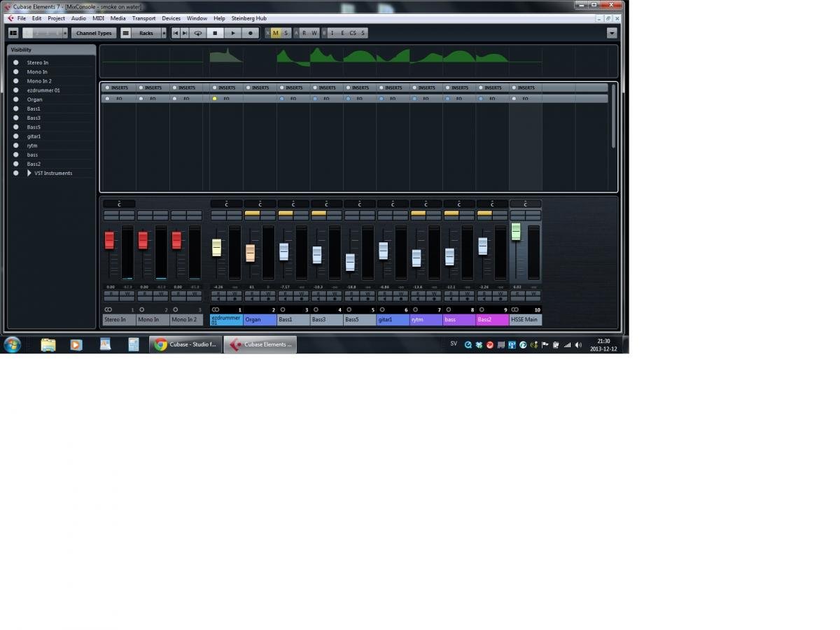
Task: Click the Racks button
Action: [x=146, y=33]
